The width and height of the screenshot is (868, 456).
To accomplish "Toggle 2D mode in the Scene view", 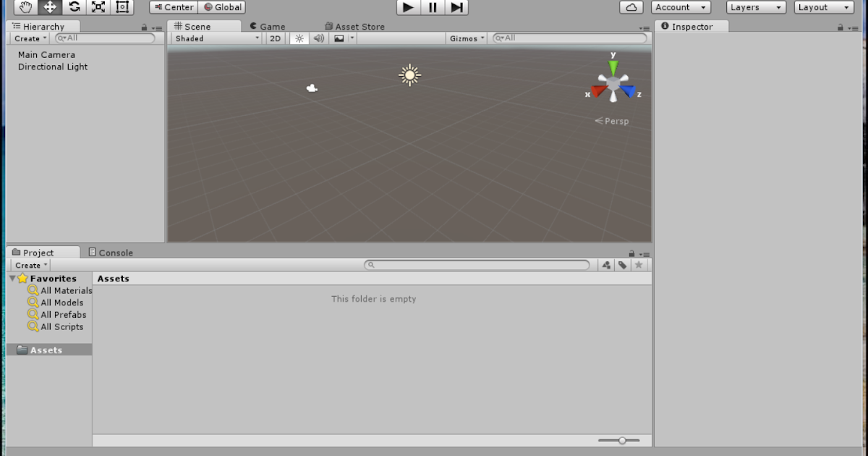I will (x=275, y=38).
